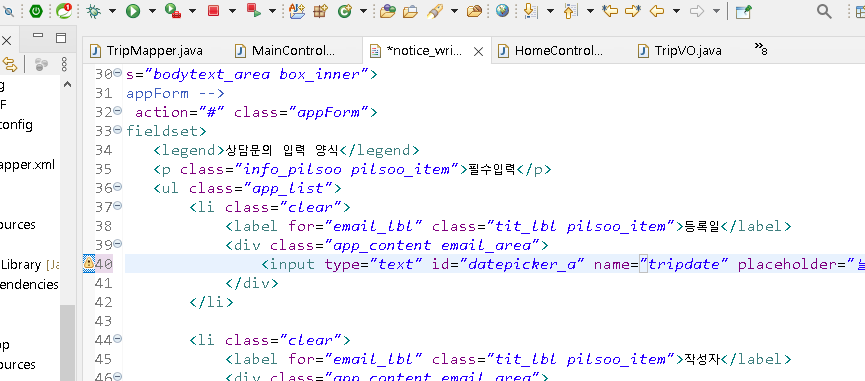Click the greyed-out Forward arrow
Viewport: 865px width, 381px height.
697,10
